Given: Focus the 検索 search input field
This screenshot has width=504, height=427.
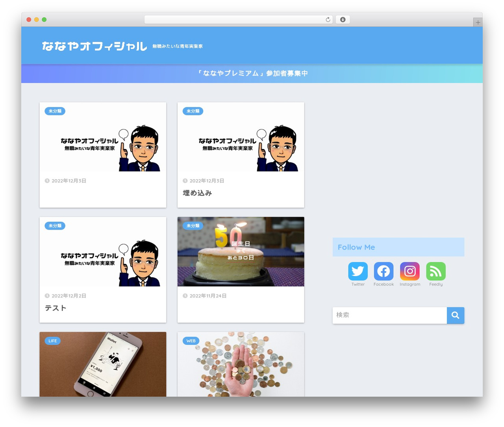Looking at the screenshot, I should (x=390, y=316).
